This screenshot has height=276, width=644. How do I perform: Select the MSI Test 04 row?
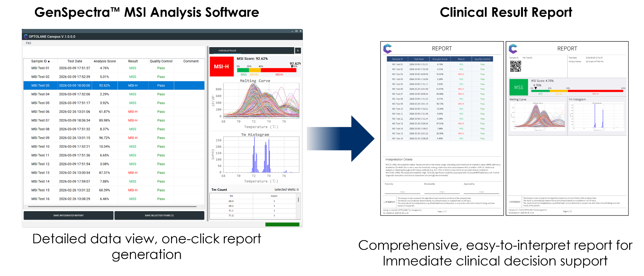(114, 94)
